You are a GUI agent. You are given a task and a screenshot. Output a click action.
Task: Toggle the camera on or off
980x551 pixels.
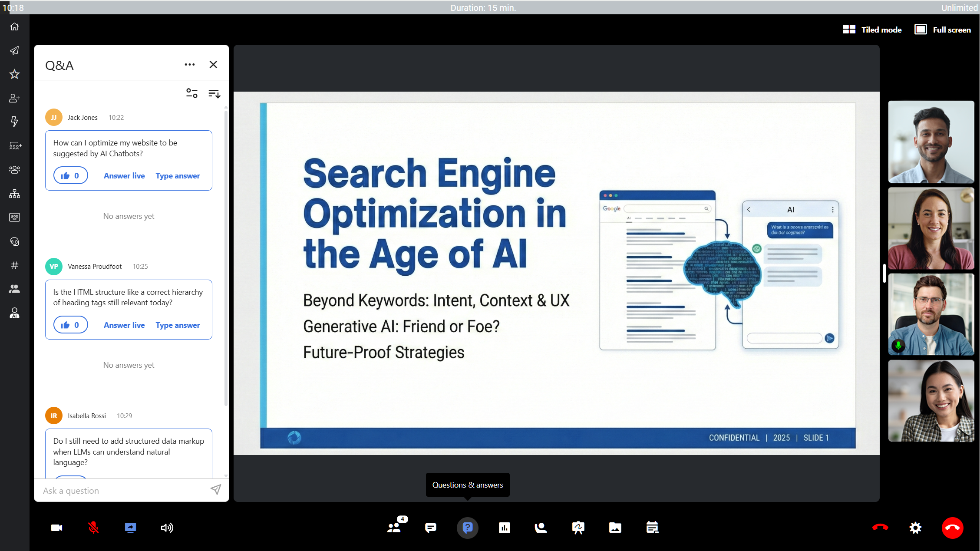point(56,528)
